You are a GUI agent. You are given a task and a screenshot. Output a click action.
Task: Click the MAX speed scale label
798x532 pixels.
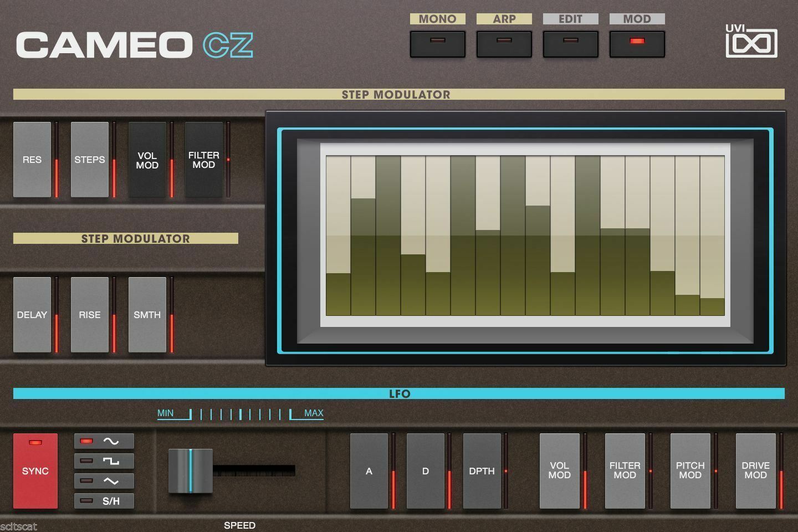tap(314, 413)
